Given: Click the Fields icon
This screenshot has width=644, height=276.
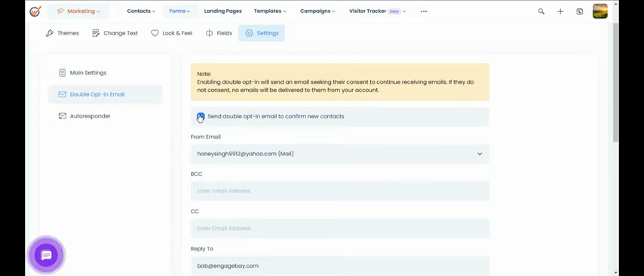Looking at the screenshot, I should click(x=209, y=33).
